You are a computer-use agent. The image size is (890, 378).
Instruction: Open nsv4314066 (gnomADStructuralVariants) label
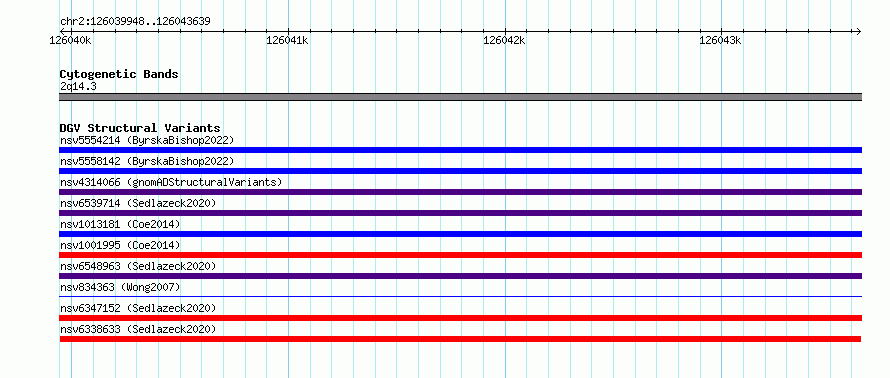coord(171,182)
